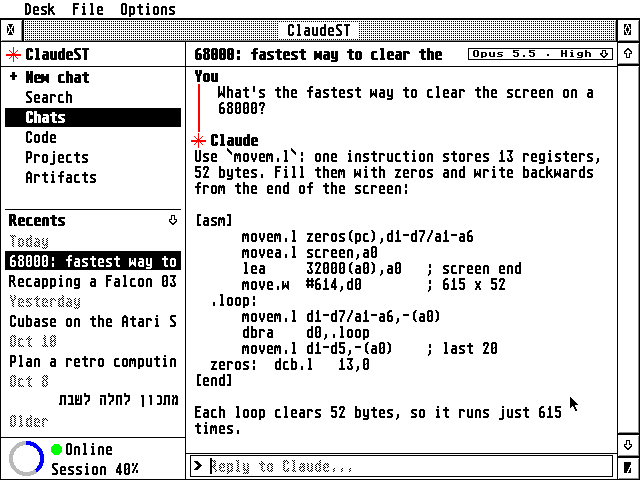Click the 'Recents' heading
Screen dimensions: 640x480
coord(37,220)
